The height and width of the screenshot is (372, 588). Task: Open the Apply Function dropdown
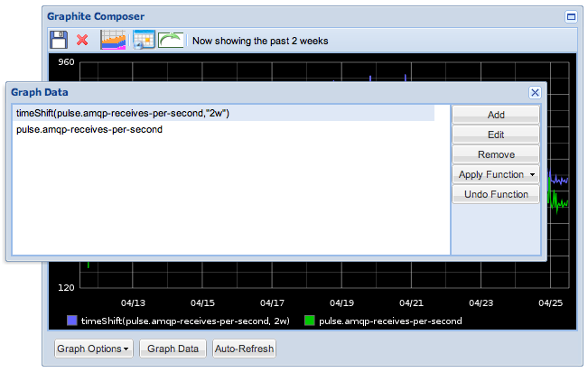point(496,174)
